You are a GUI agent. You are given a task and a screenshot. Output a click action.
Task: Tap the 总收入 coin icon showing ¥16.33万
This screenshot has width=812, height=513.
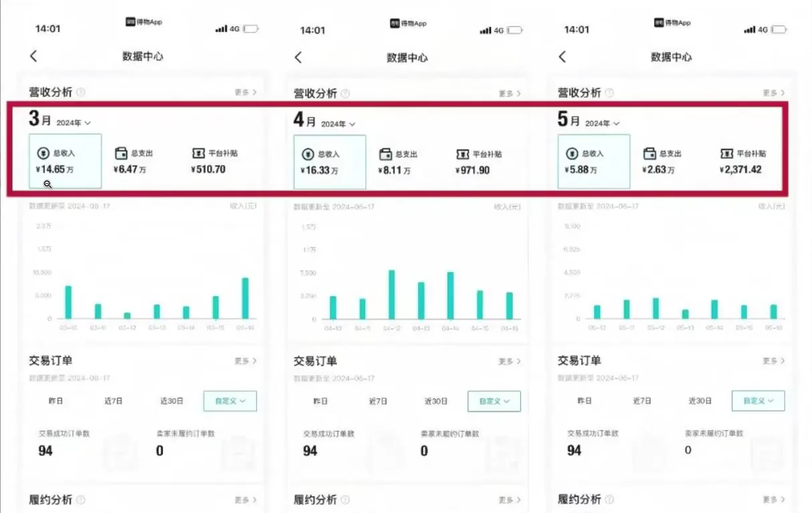[x=308, y=154]
